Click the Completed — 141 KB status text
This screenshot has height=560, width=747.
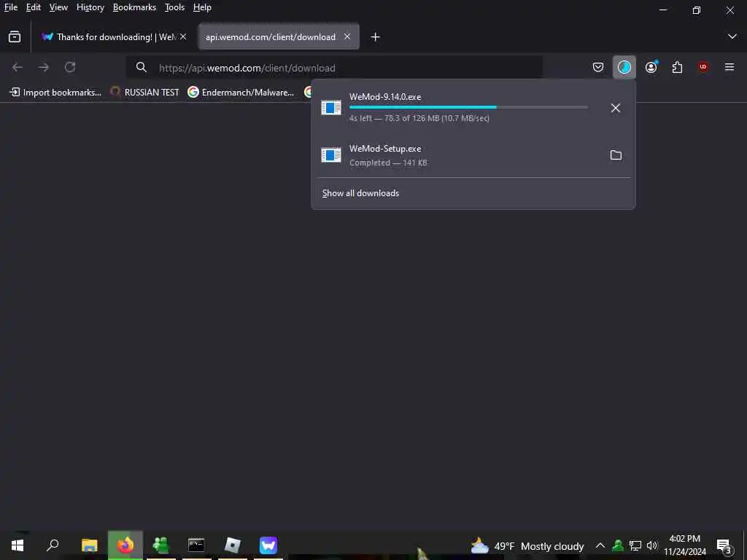click(x=388, y=163)
